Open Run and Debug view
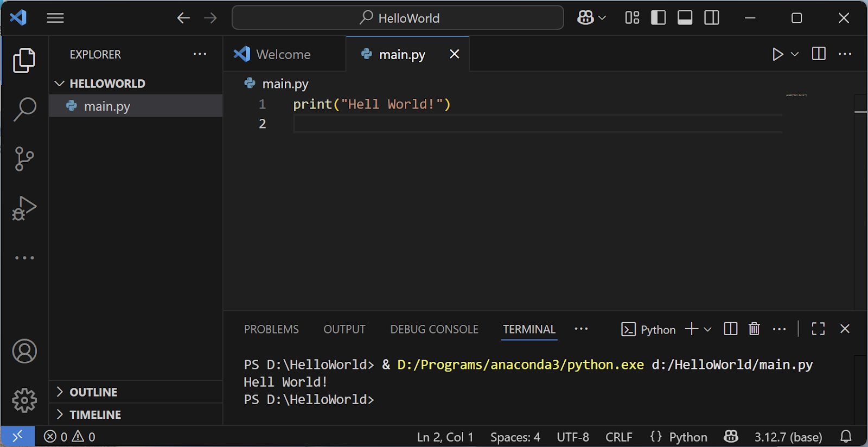 coord(24,208)
